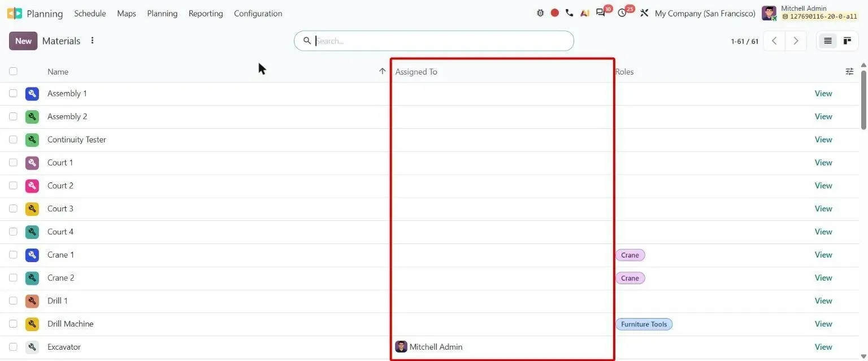This screenshot has width=868, height=361.
Task: Sort by the Assigned To column header
Action: coord(416,72)
